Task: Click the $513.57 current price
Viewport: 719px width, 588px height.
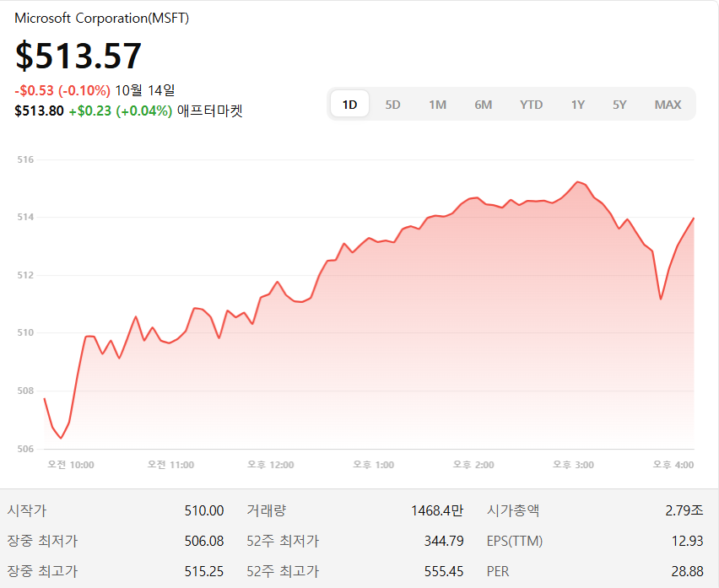Action: [x=78, y=56]
